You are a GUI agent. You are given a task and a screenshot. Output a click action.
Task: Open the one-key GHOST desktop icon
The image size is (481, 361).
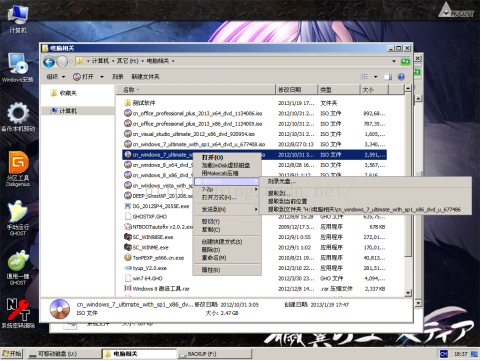pyautogui.click(x=18, y=268)
